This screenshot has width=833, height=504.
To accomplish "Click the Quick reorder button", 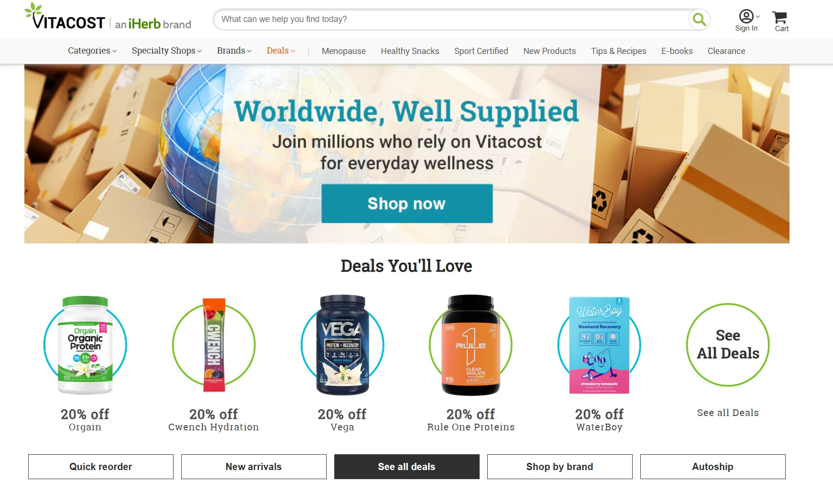I will click(x=101, y=467).
